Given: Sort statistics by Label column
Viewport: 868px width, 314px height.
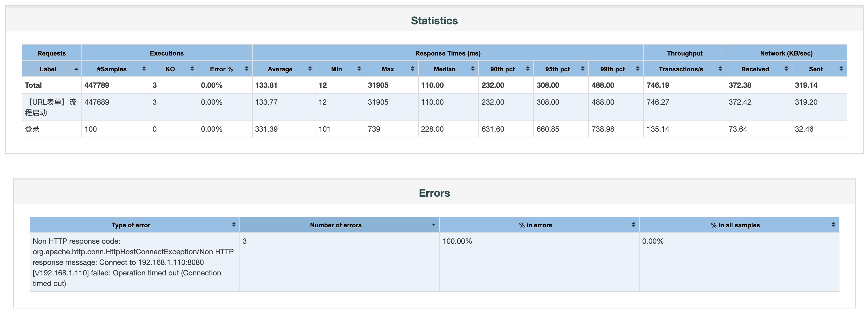Looking at the screenshot, I should 52,69.
